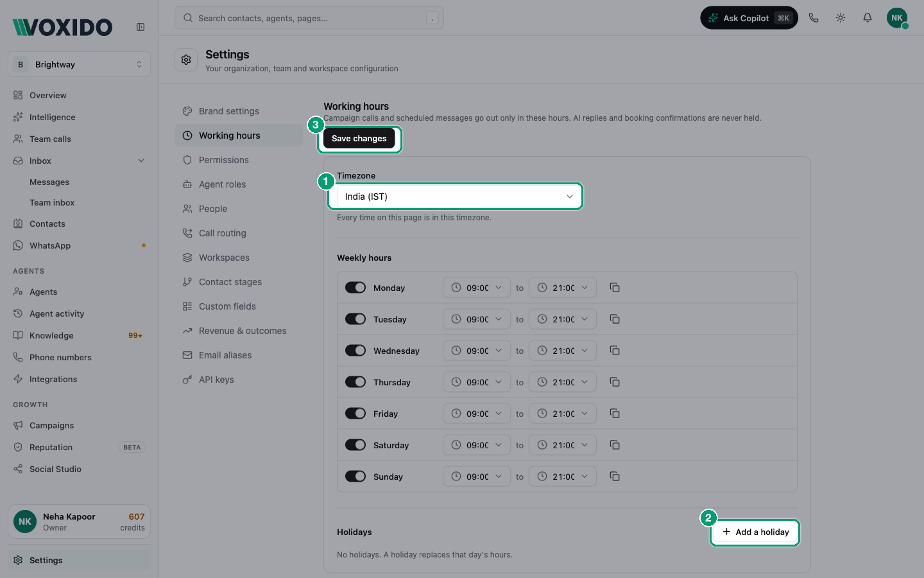The width and height of the screenshot is (924, 578).
Task: Click the WhatsApp icon in sidebar
Action: (18, 245)
